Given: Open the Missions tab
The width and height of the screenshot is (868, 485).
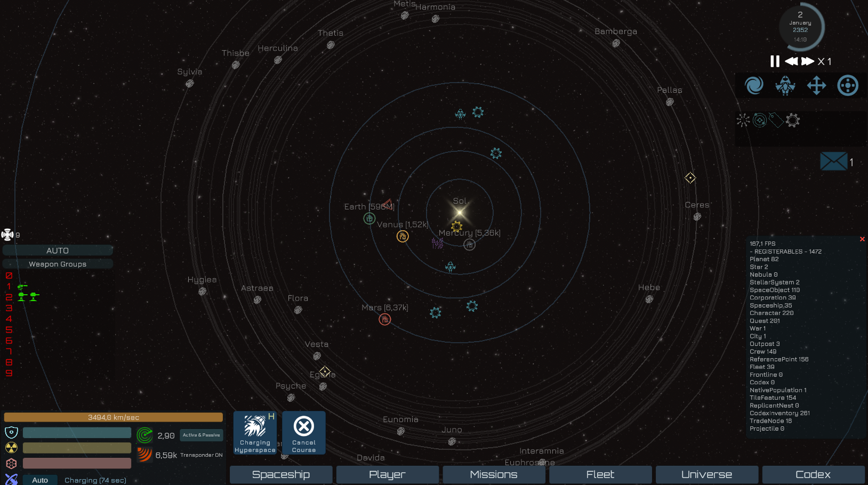Looking at the screenshot, I should click(x=494, y=474).
